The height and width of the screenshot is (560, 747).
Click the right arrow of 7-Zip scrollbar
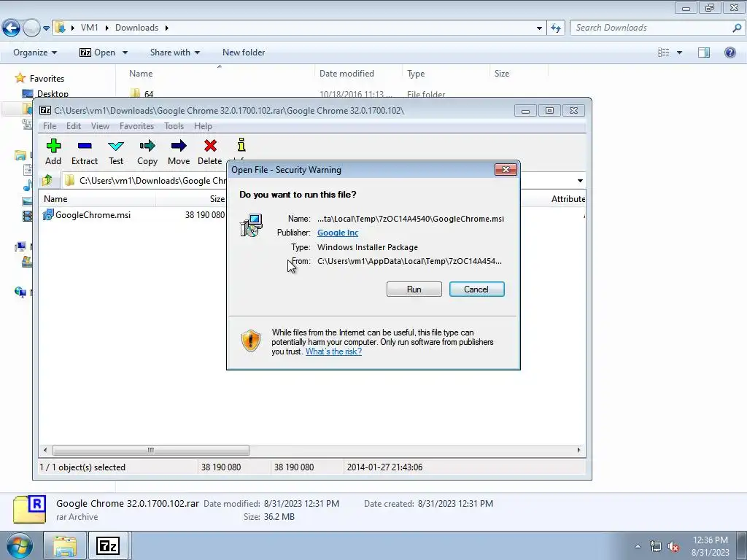(578, 450)
